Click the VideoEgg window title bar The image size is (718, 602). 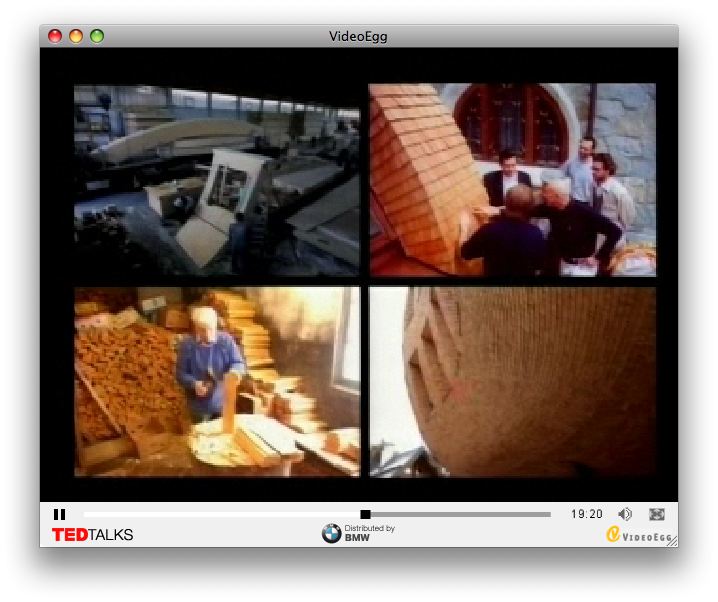tap(358, 36)
